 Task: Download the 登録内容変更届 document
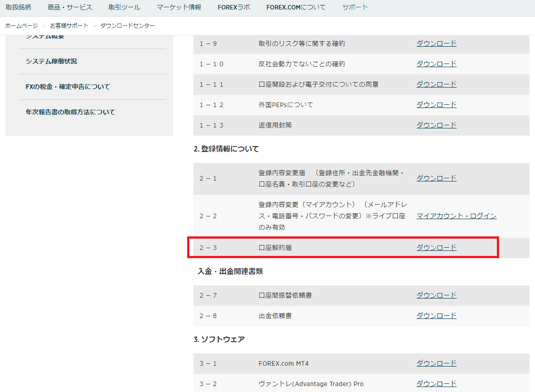pos(436,178)
